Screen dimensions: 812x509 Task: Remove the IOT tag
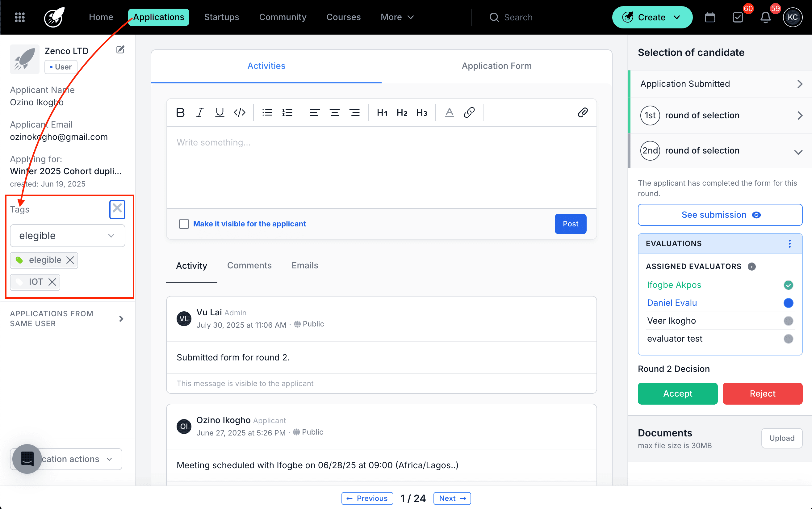pyautogui.click(x=52, y=282)
